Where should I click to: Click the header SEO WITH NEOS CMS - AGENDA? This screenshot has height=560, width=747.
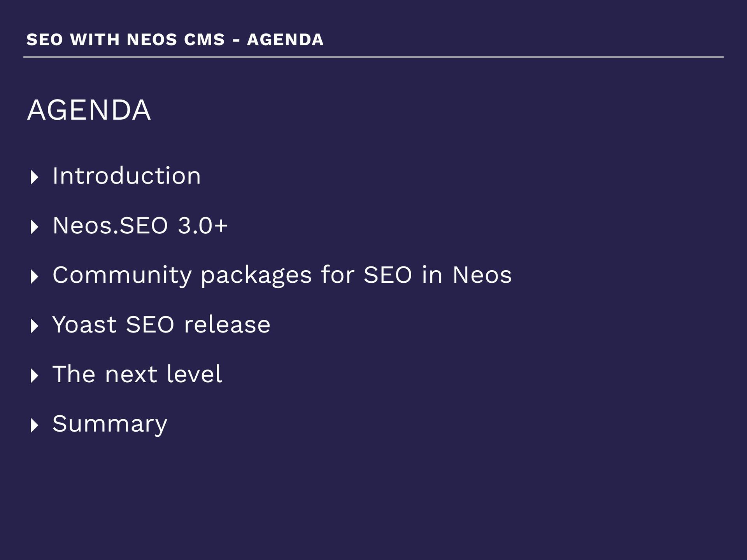pyautogui.click(x=175, y=40)
